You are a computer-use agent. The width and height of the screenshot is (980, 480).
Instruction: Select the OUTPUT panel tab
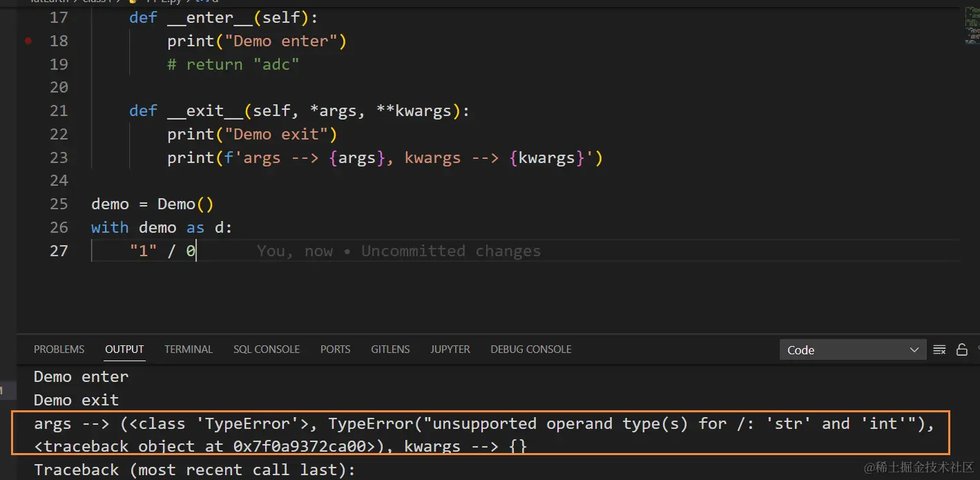[124, 349]
